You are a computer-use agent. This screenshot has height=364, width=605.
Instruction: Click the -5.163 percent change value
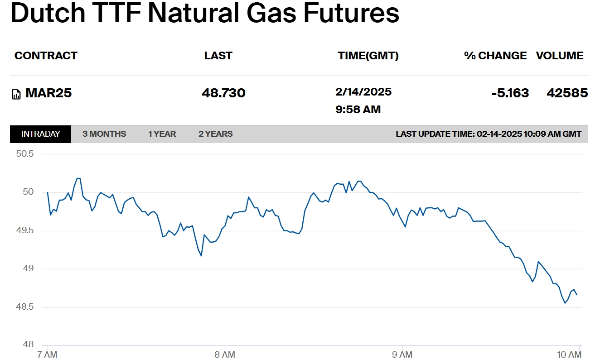tap(510, 93)
